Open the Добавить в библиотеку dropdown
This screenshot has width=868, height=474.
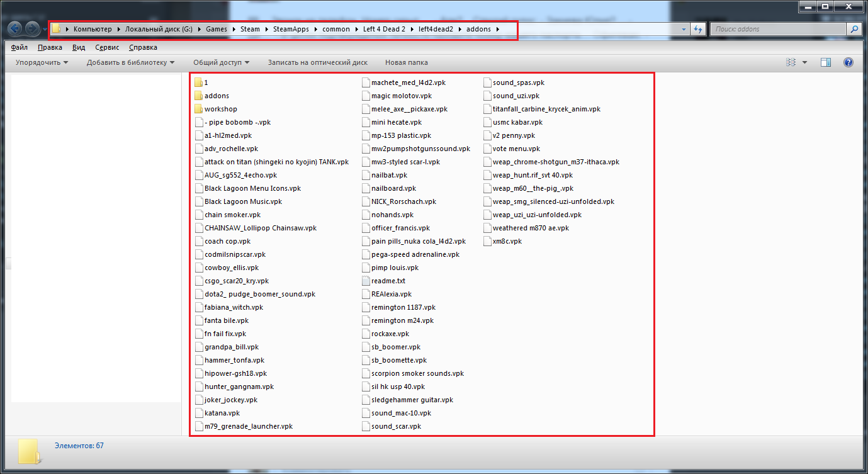(130, 62)
